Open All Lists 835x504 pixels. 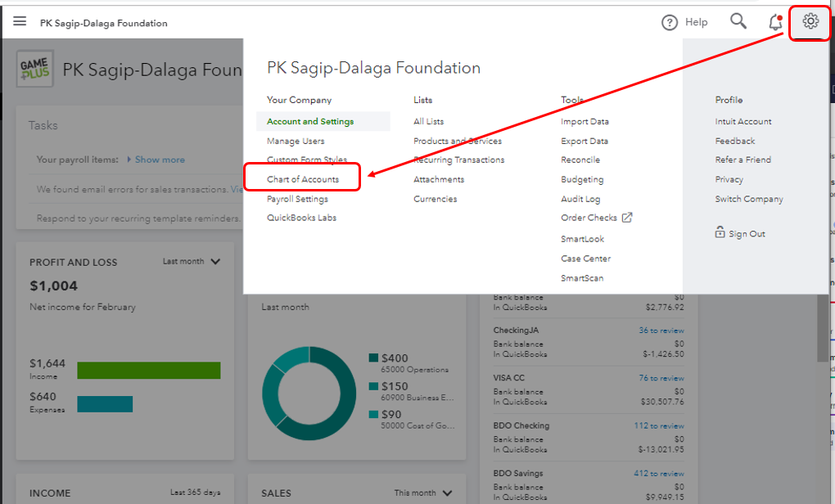pos(428,121)
